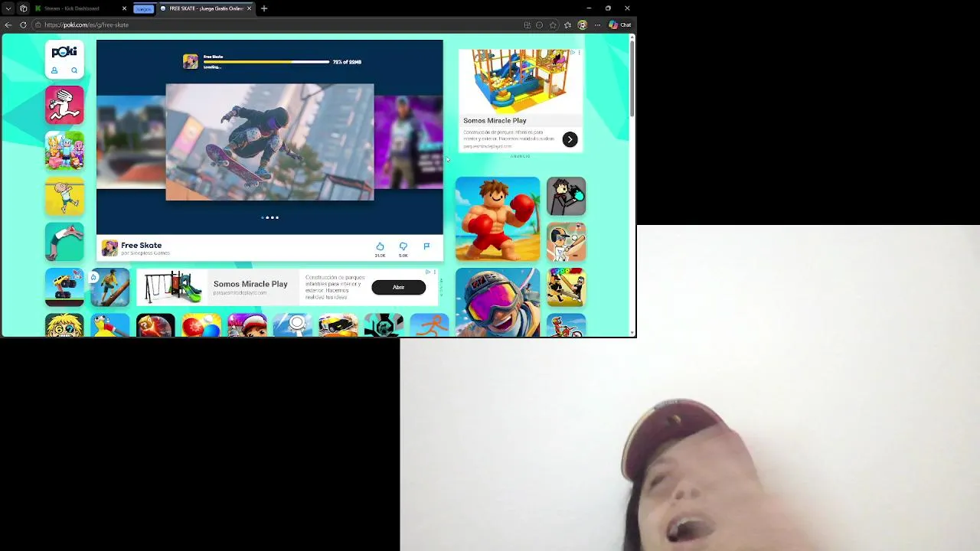Open the yellow duck game tile
Image resolution: width=980 pixels, height=551 pixels.
pyautogui.click(x=110, y=325)
